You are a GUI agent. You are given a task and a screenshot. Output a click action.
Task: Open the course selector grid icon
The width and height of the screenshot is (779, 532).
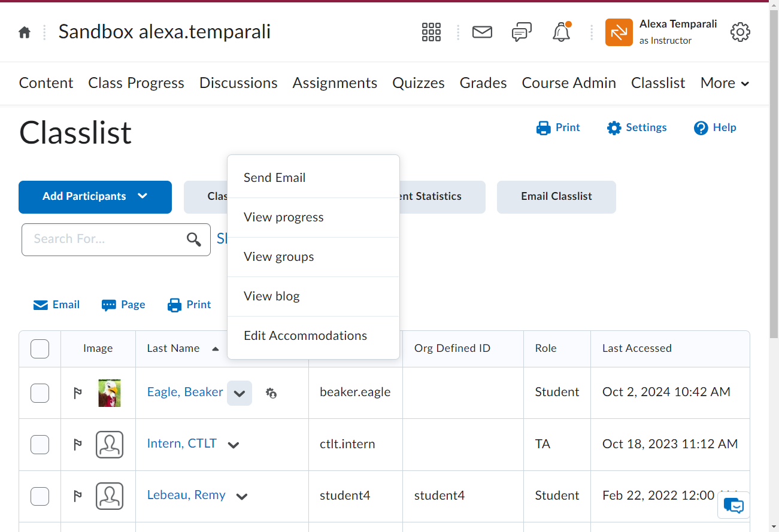point(431,32)
